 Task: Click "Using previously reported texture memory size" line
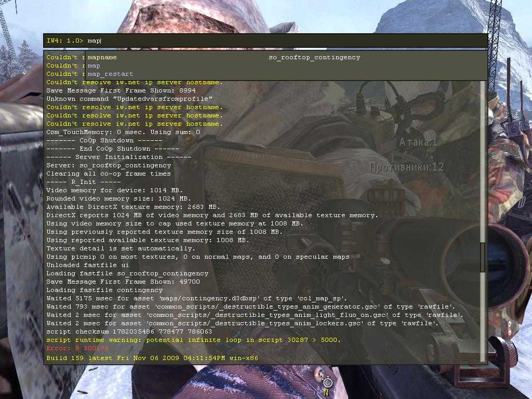pyautogui.click(x=165, y=232)
